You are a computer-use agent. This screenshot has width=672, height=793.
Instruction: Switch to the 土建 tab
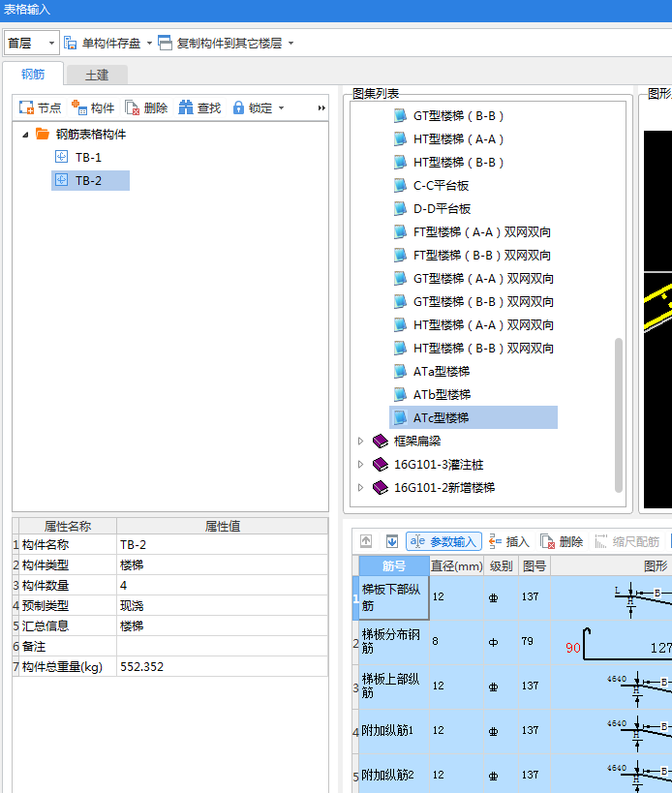[x=97, y=76]
